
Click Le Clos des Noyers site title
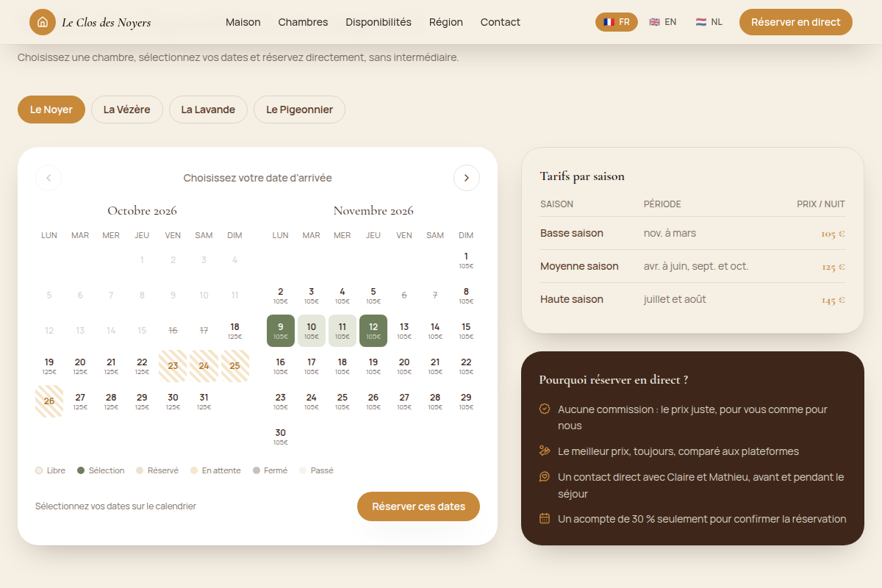point(107,23)
